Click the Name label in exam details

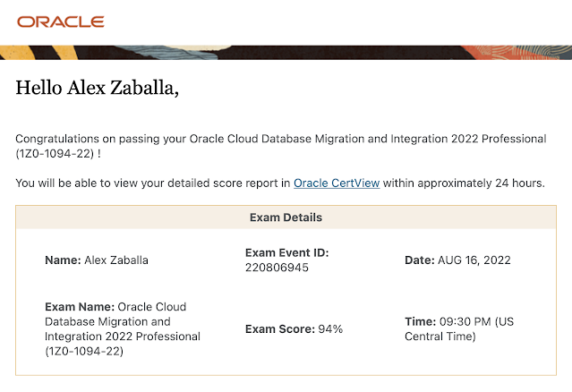[x=62, y=260]
